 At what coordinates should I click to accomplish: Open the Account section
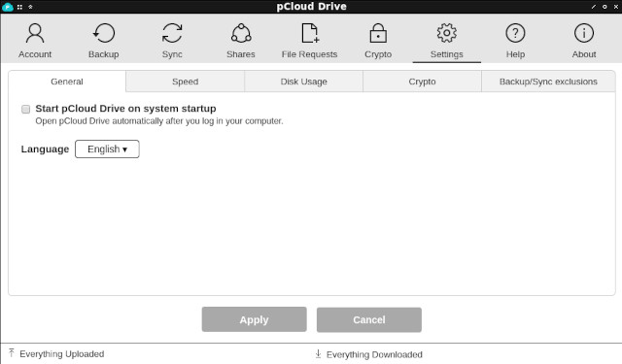pyautogui.click(x=35, y=40)
